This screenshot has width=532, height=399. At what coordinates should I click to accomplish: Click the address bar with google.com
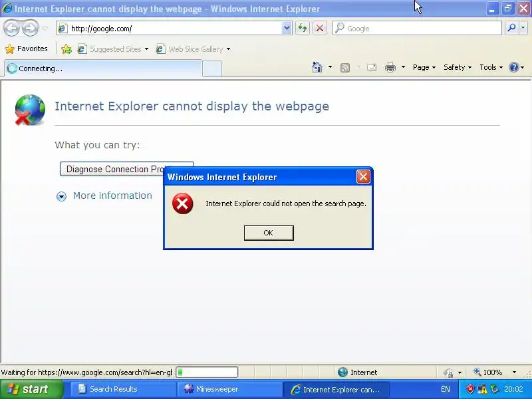click(169, 29)
